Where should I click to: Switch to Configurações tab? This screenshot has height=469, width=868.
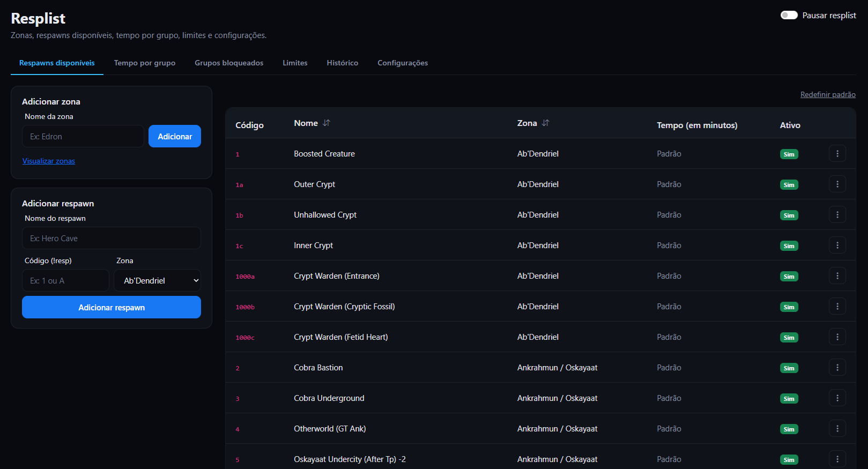coord(403,63)
